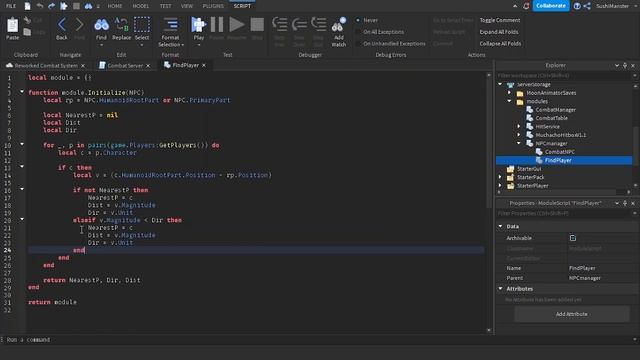Click the Pause playback icon
Viewport: 640px width, 360px height.
pyautogui.click(x=217, y=24)
